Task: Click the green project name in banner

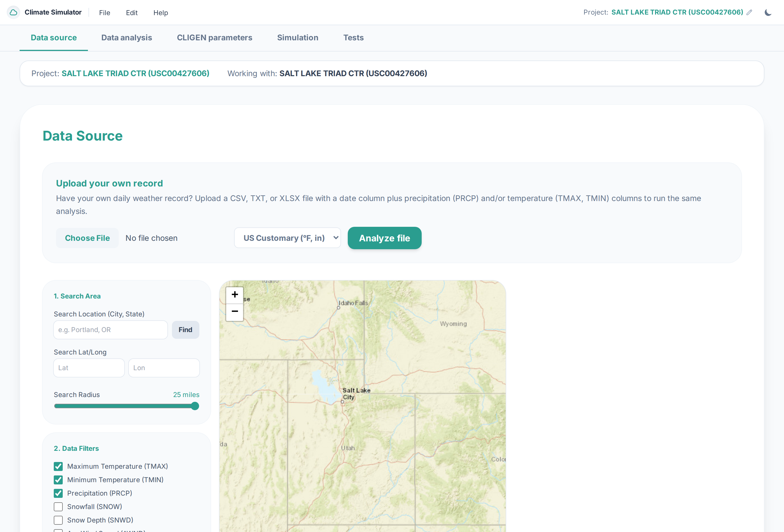Action: click(x=135, y=74)
